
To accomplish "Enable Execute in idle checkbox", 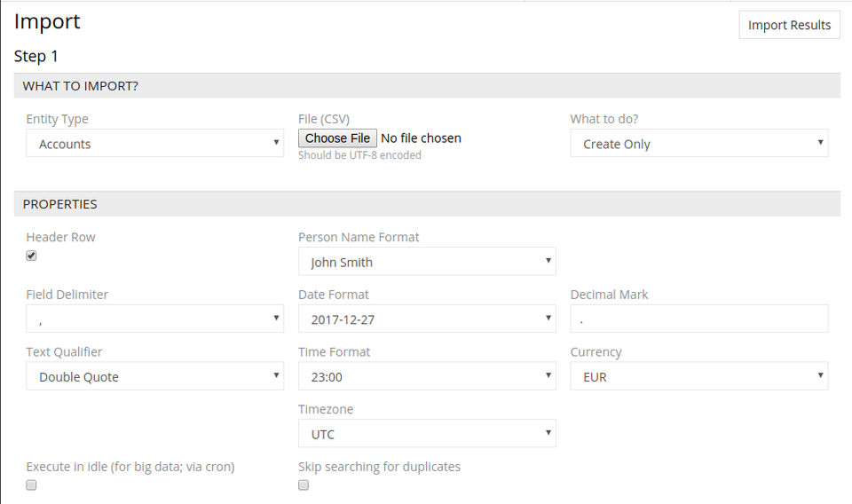I will point(31,485).
